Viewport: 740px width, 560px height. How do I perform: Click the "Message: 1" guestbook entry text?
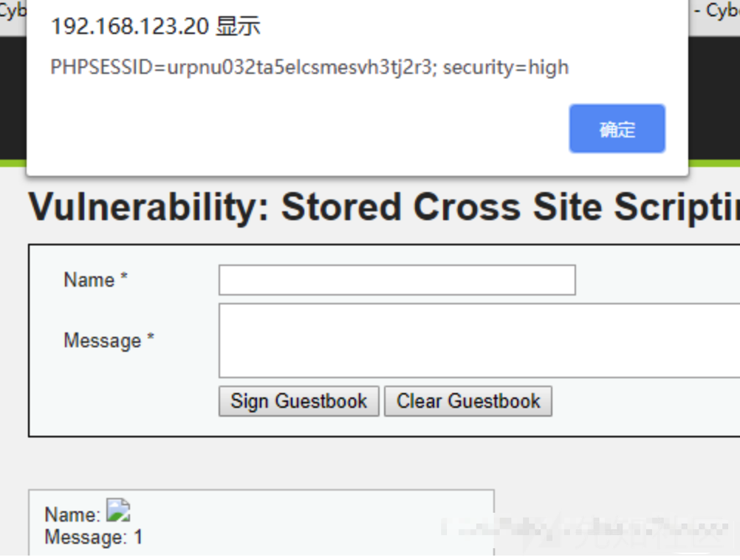pos(93,537)
